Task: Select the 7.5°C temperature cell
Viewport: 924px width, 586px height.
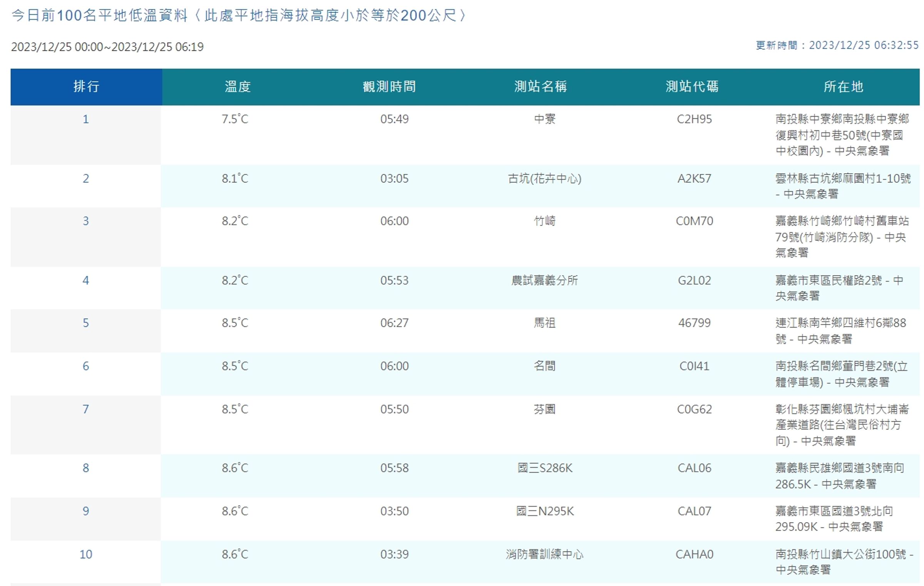Action: (x=235, y=119)
